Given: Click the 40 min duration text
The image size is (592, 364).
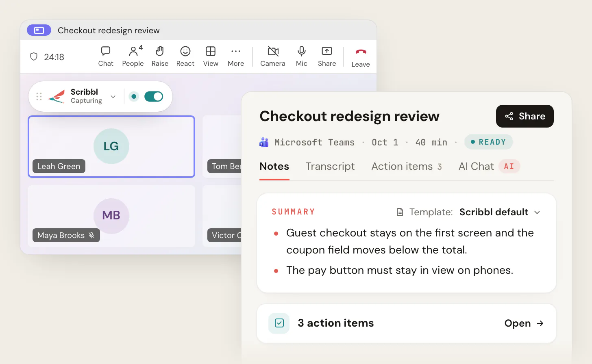Looking at the screenshot, I should pyautogui.click(x=431, y=142).
